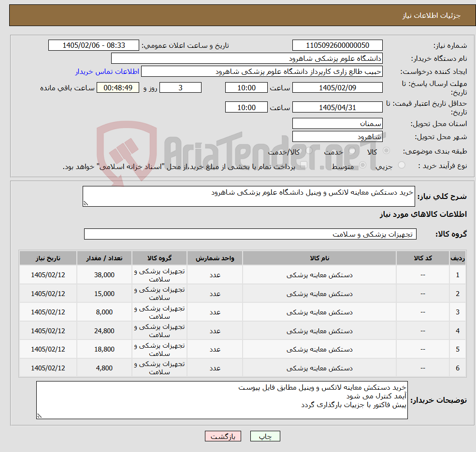Screen dimensions: 476x452
Task: Click delivery city field شاهرود
Action: [337, 137]
